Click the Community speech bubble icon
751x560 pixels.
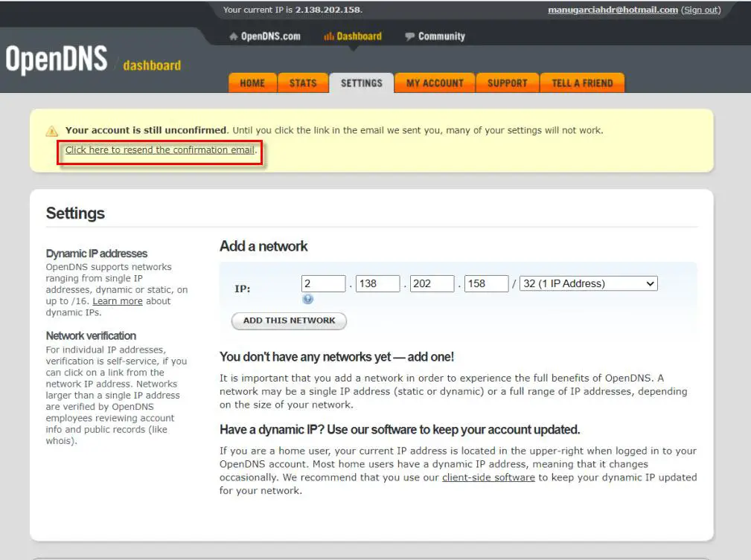[409, 36]
